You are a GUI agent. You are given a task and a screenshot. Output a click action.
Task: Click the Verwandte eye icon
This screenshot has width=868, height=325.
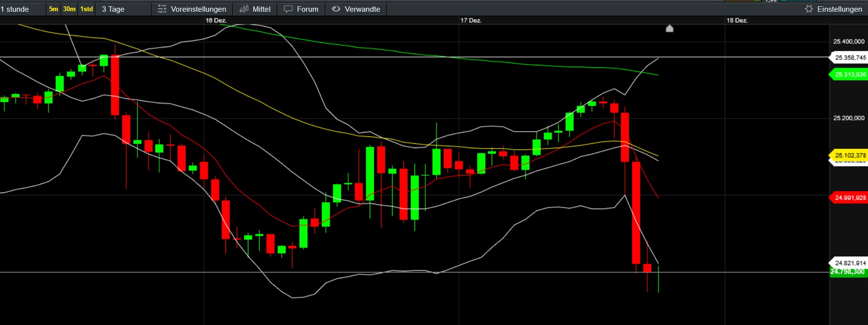336,9
